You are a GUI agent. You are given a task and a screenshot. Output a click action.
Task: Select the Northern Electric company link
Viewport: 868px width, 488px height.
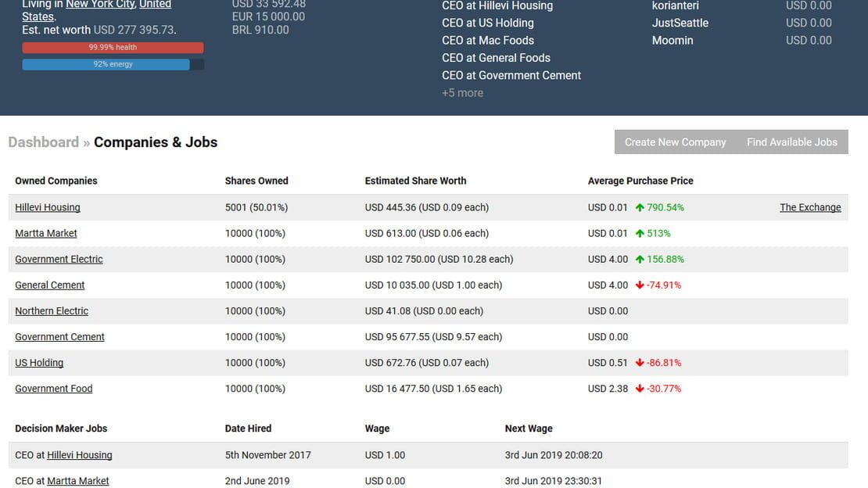tap(52, 311)
